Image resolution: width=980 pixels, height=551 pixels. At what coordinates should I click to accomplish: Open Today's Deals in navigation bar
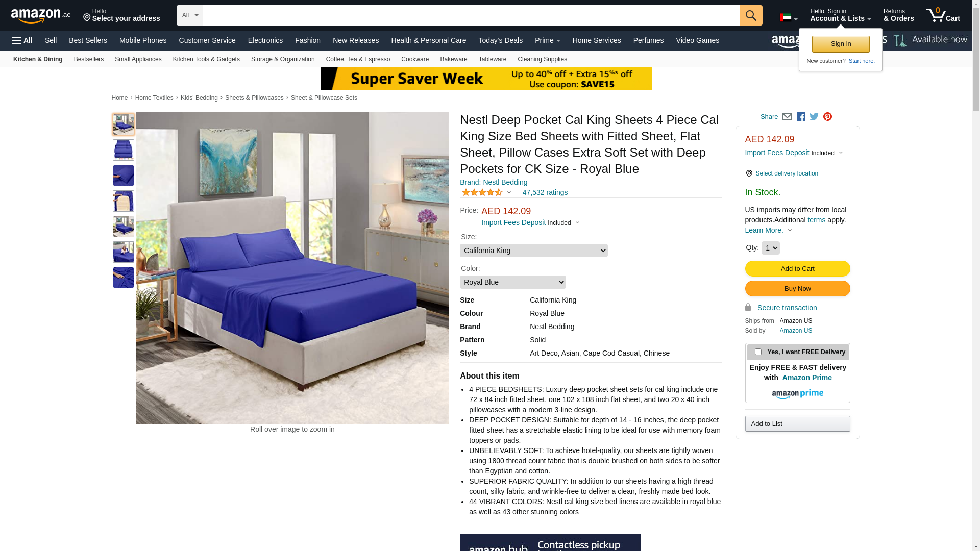click(500, 40)
